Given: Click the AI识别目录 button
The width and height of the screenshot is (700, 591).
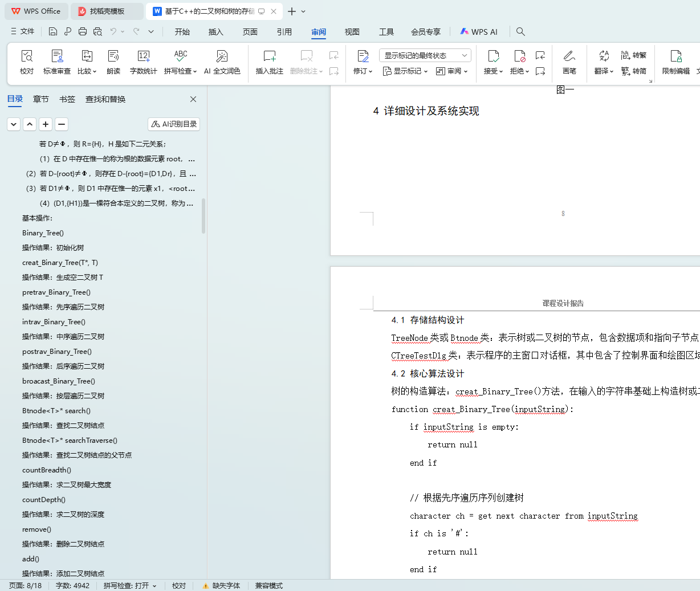Looking at the screenshot, I should click(174, 124).
